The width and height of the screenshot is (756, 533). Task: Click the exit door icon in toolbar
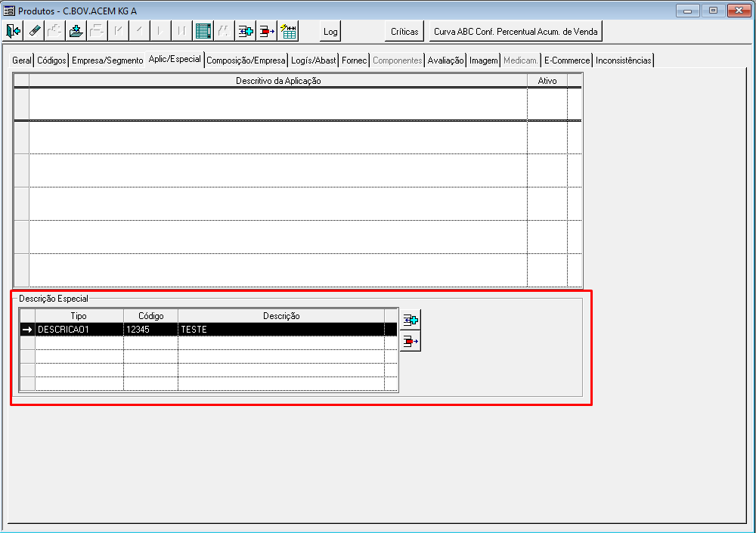click(14, 31)
